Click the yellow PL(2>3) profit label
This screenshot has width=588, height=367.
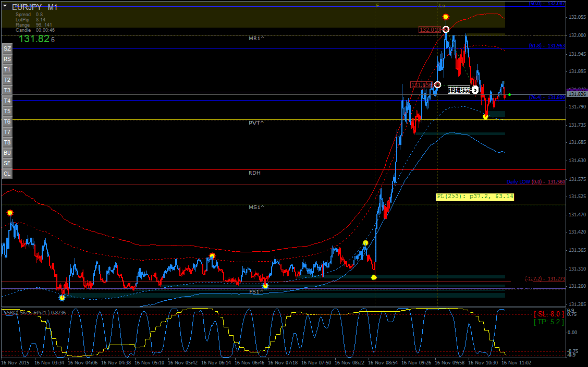pos(475,197)
